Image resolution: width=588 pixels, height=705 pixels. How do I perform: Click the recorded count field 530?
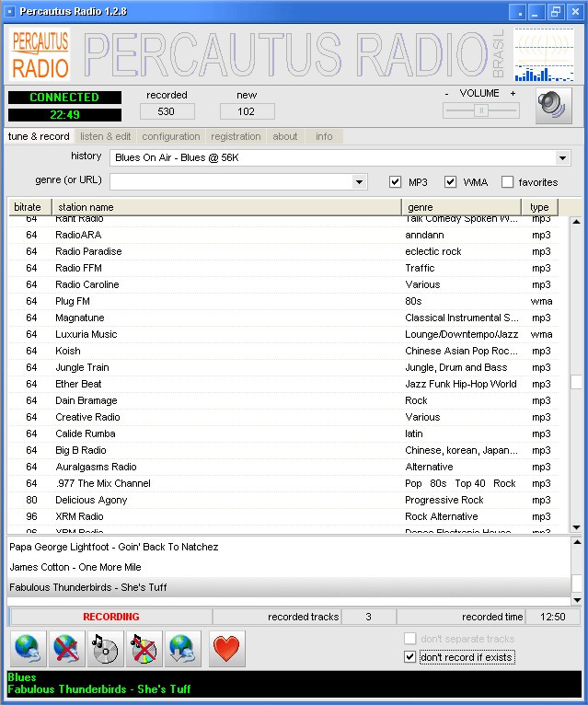coord(167,111)
